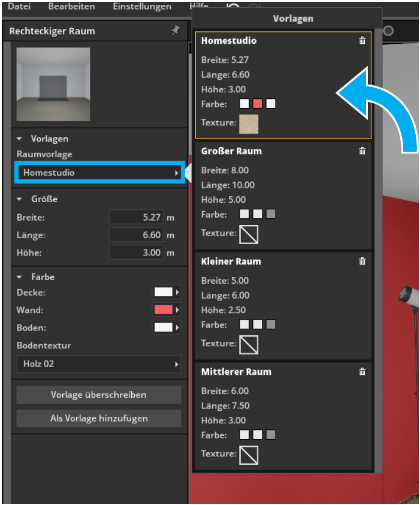
Task: Click empty texture icon in Mittlerer Raum
Action: [x=249, y=455]
